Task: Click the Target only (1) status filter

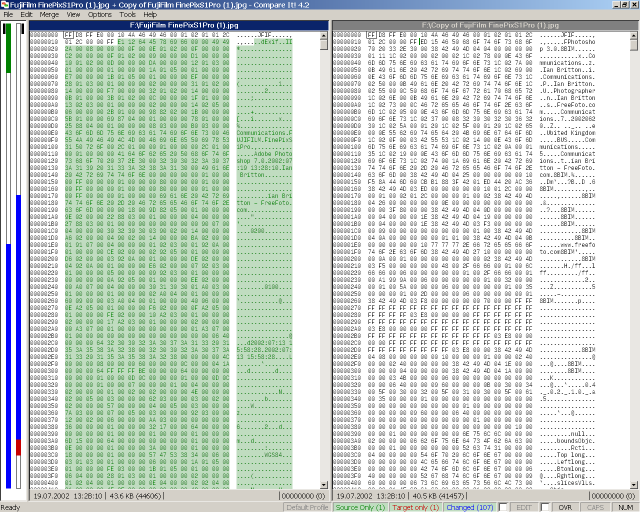Action: pyautogui.click(x=415, y=507)
